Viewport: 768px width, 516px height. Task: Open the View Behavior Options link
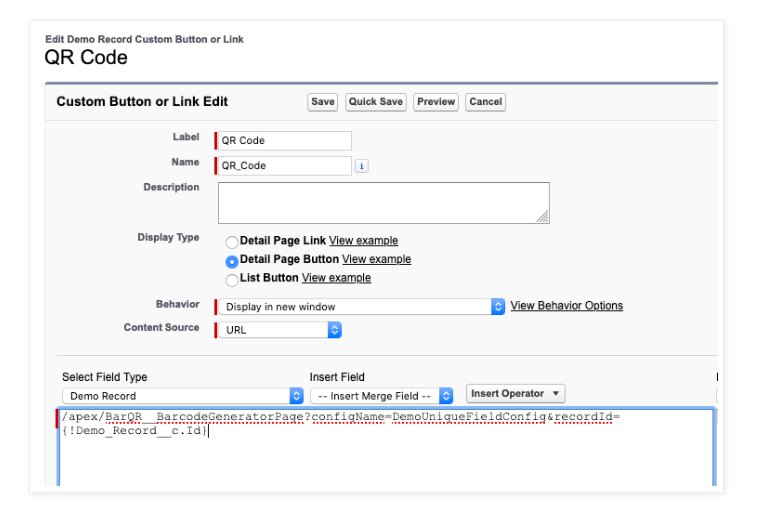point(567,305)
